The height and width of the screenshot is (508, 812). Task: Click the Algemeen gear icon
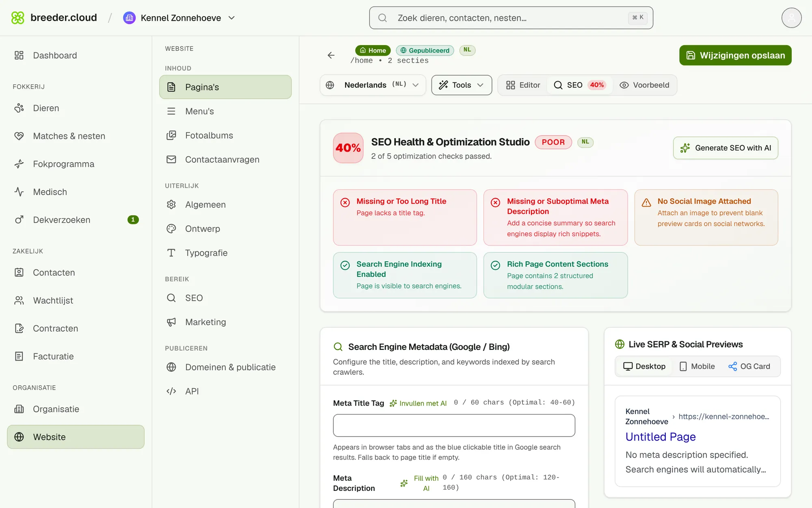click(x=171, y=204)
